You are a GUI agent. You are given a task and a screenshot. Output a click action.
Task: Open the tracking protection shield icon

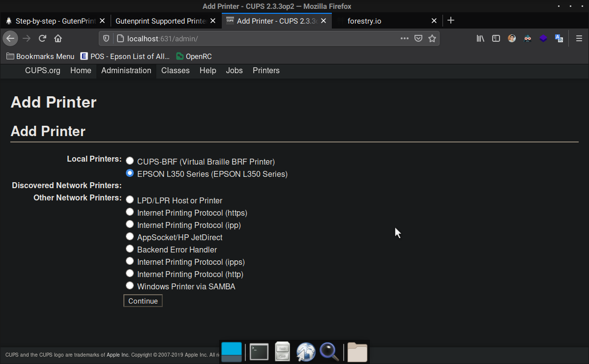click(106, 38)
